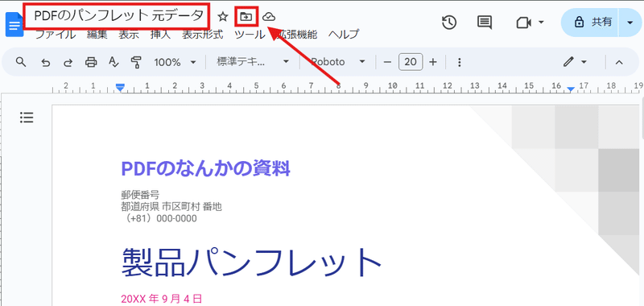Open the move to folder icon
Image resolution: width=644 pixels, height=306 pixels.
[246, 17]
